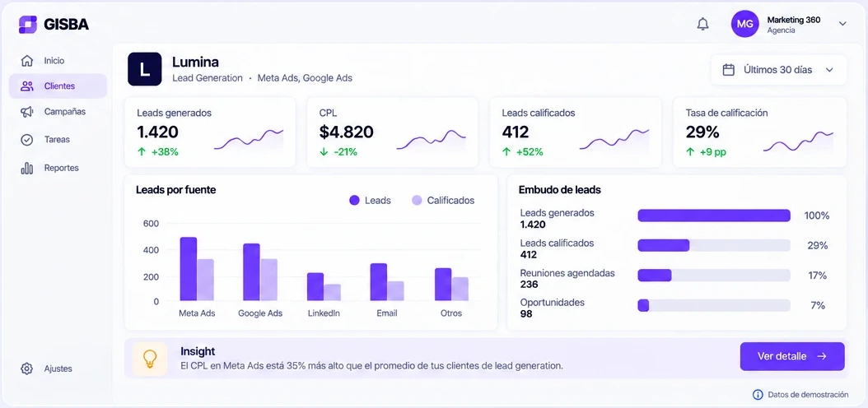Click the Reuniones agendadas 17% funnel bar
The image size is (868, 408).
point(655,276)
